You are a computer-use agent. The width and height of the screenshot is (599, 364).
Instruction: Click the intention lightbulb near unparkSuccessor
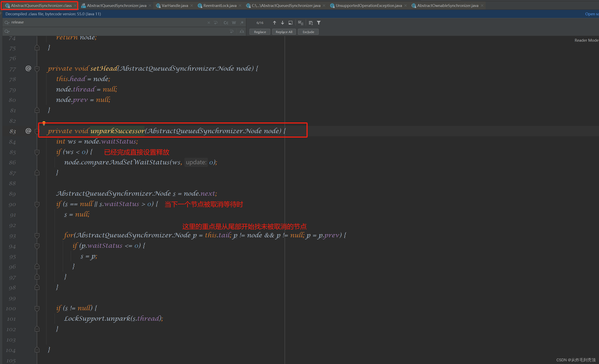pos(44,123)
